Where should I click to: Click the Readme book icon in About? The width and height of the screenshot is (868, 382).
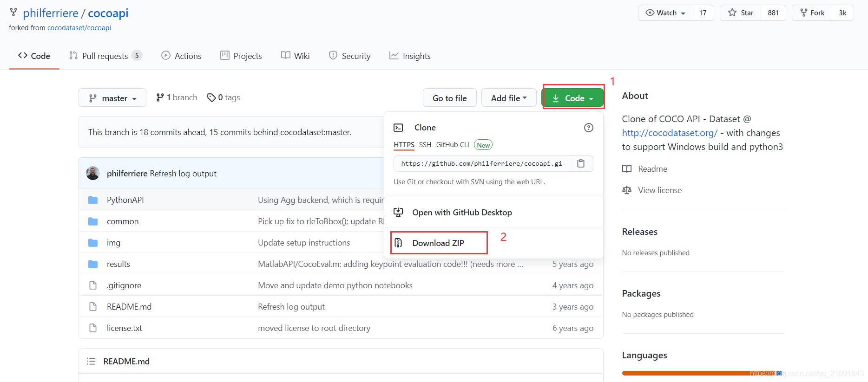click(627, 169)
